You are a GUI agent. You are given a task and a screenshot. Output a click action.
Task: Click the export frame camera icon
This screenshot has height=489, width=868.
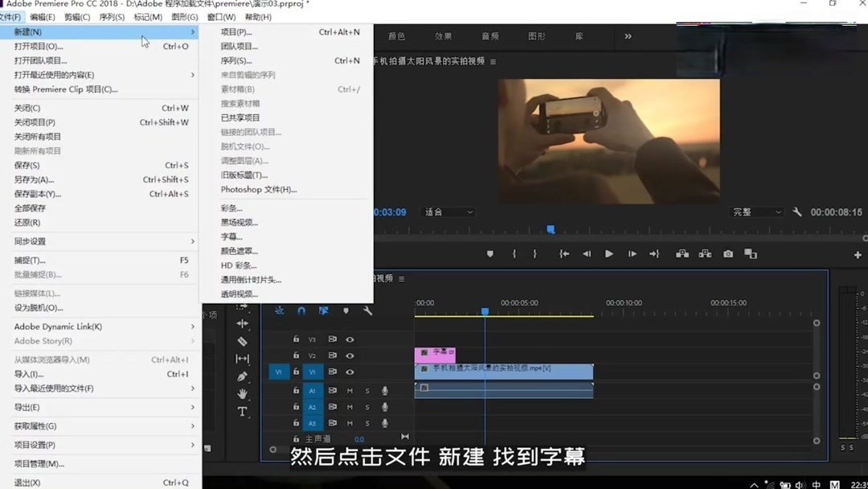(x=727, y=254)
